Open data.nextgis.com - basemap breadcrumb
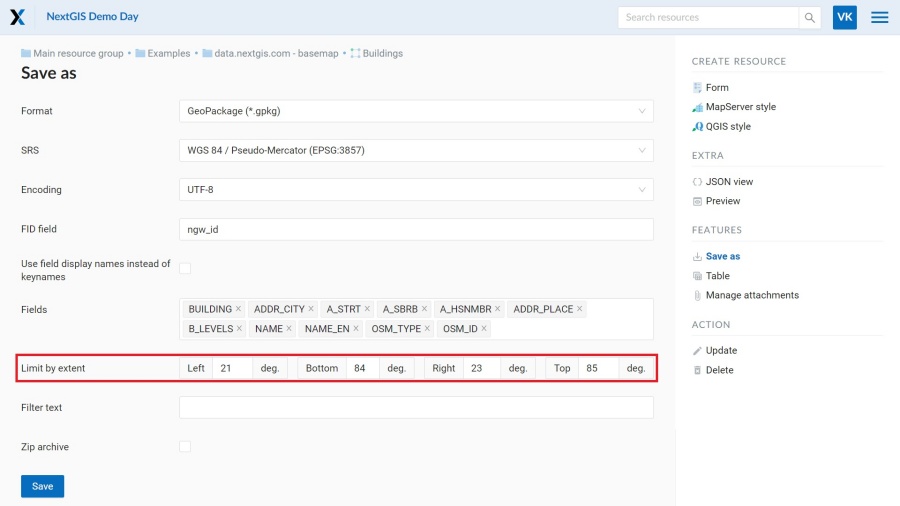900x506 pixels. pos(276,53)
